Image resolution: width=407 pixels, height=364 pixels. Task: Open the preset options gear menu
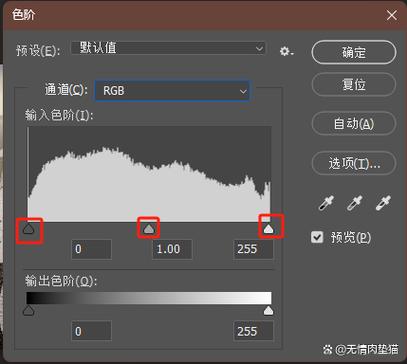click(x=286, y=51)
